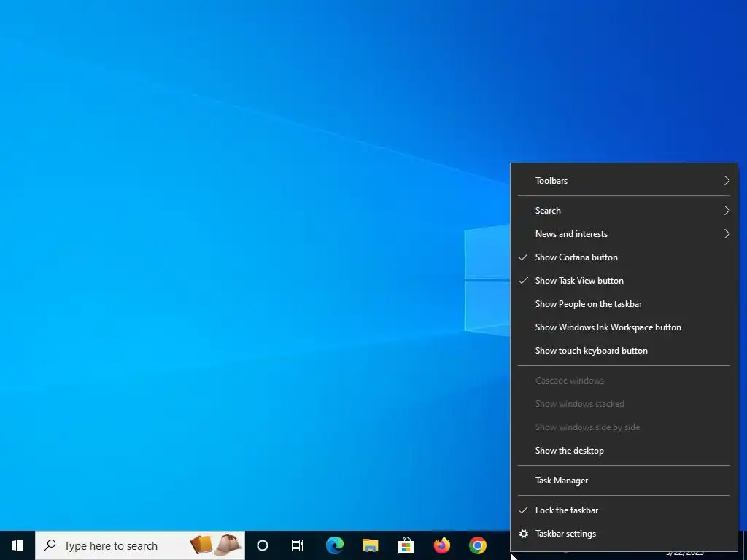Screen dimensions: 747x560
Task: Toggle Lock the taskbar off
Action: tap(624, 510)
